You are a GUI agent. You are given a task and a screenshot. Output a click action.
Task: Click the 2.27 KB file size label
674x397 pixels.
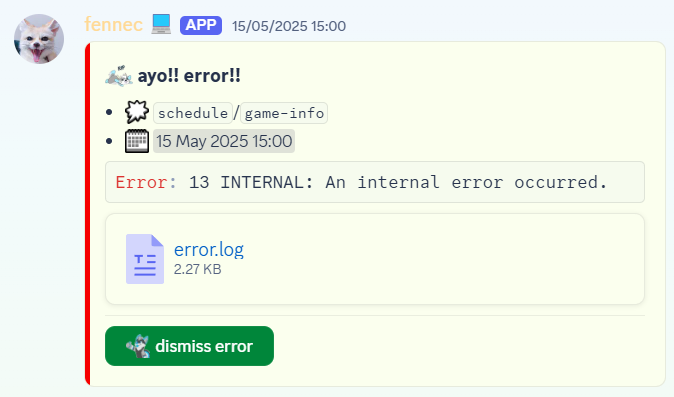197,269
